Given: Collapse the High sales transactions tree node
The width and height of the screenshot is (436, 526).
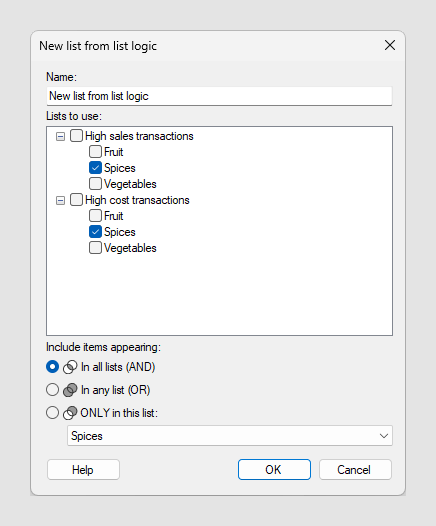Looking at the screenshot, I should coord(60,137).
